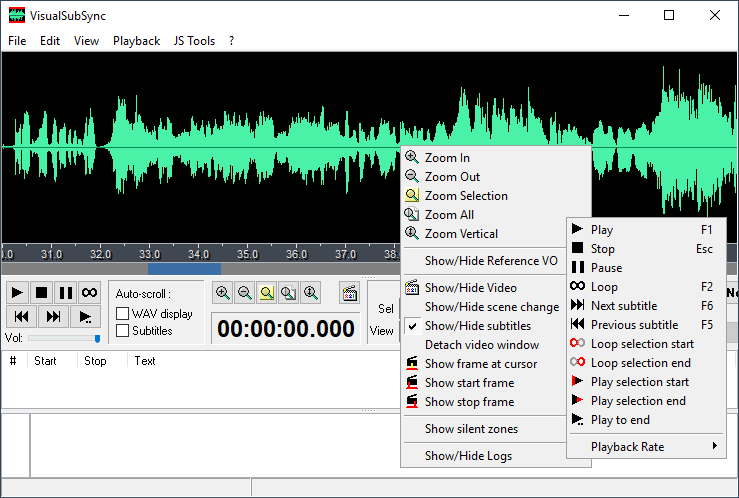This screenshot has width=739, height=498.
Task: Click the Zoom In magnifier toolbar icon
Action: 222,293
